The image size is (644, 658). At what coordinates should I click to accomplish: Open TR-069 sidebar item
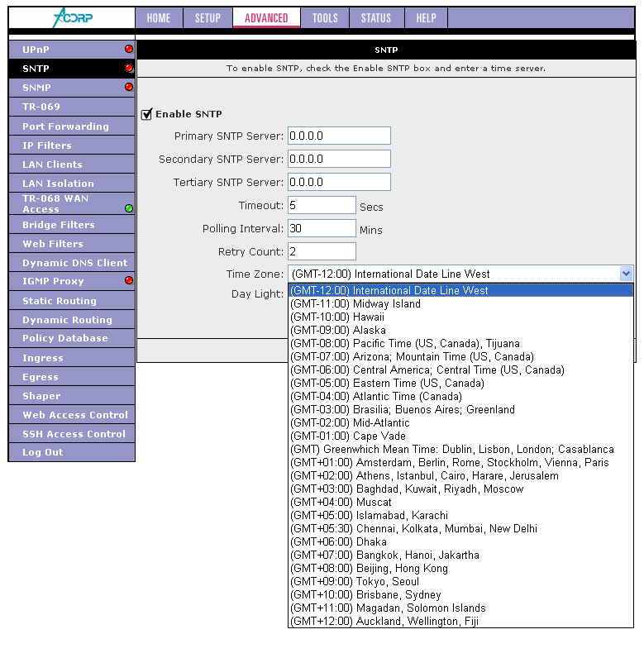coord(71,107)
